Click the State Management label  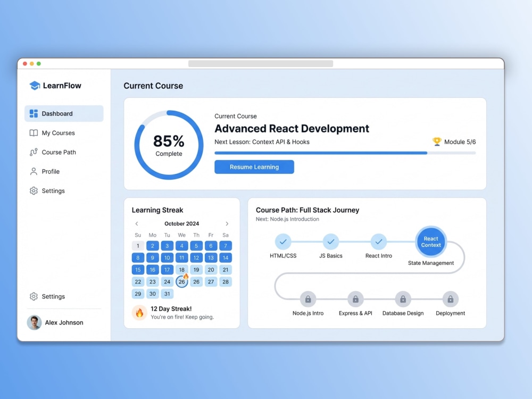[x=431, y=263]
